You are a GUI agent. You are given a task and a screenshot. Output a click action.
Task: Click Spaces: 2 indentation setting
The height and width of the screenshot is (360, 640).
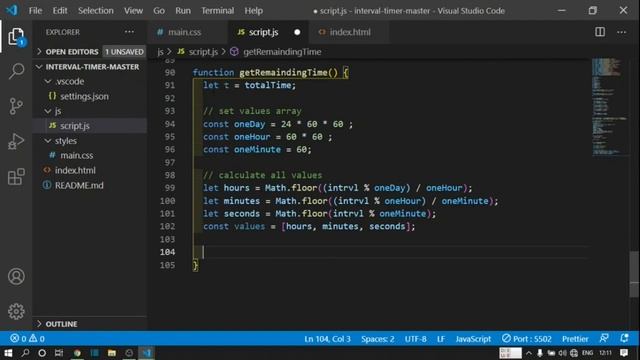(x=378, y=339)
